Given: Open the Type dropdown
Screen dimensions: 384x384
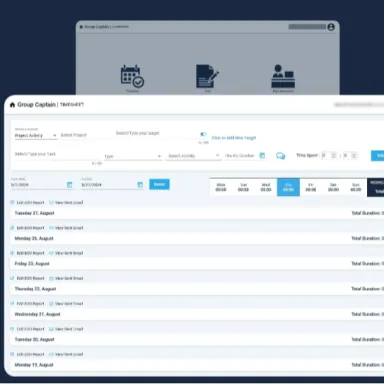Looking at the screenshot, I should 133,156.
